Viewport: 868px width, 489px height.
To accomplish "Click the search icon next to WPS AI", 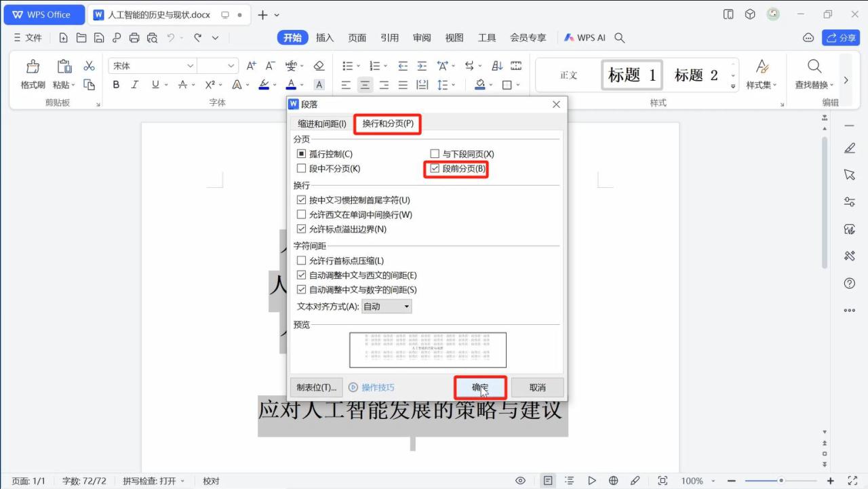I will pyautogui.click(x=619, y=38).
